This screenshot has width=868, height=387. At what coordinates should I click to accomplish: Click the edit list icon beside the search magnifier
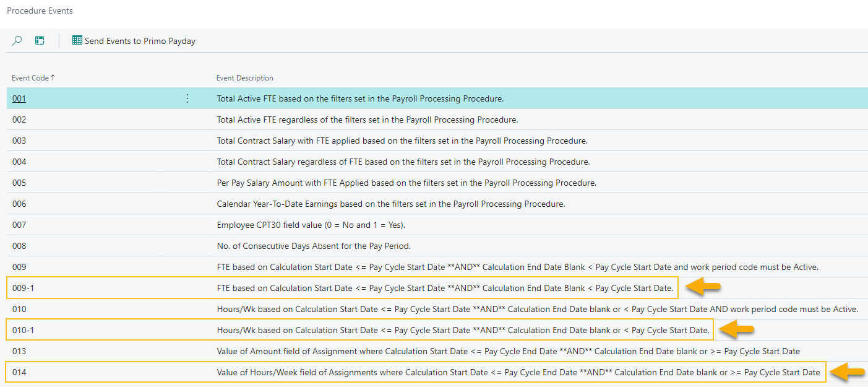point(40,40)
